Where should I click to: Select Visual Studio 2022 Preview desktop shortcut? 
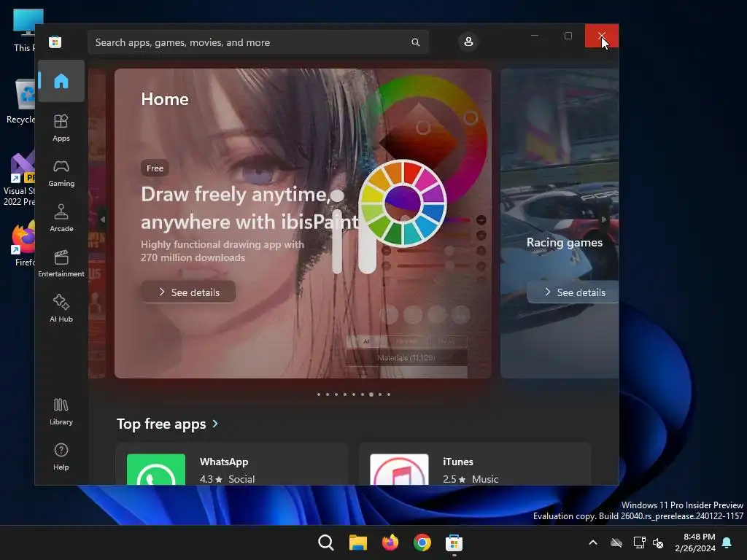[20, 179]
